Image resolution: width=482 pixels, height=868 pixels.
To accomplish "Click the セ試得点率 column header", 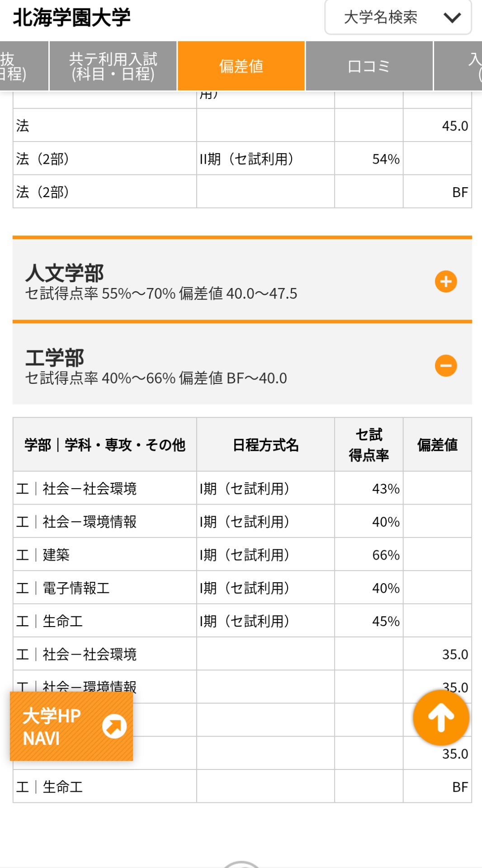I will point(369,445).
